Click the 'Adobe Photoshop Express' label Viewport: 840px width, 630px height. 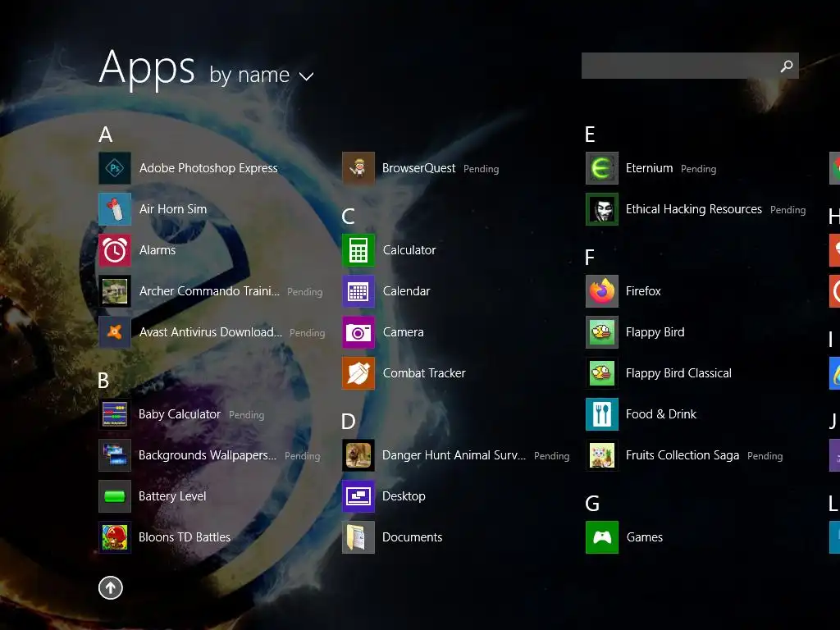208,168
